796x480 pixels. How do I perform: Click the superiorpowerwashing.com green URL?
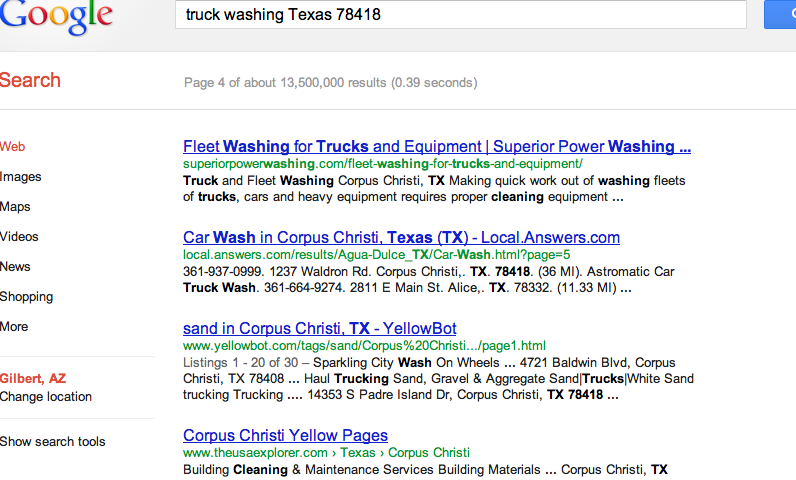point(382,163)
